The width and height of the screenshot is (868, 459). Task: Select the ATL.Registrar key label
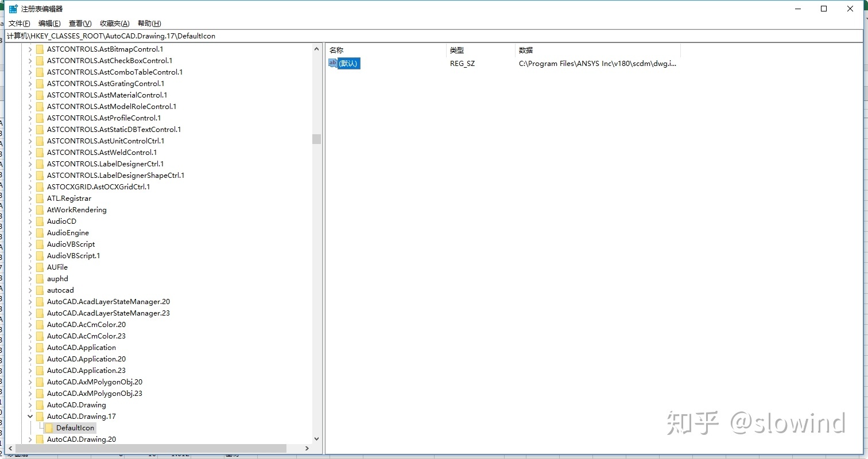tap(69, 199)
